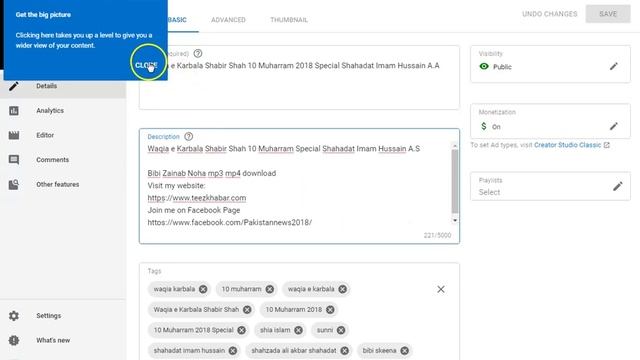The image size is (640, 360).
Task: Click the What's new badge icon
Action: point(14,340)
